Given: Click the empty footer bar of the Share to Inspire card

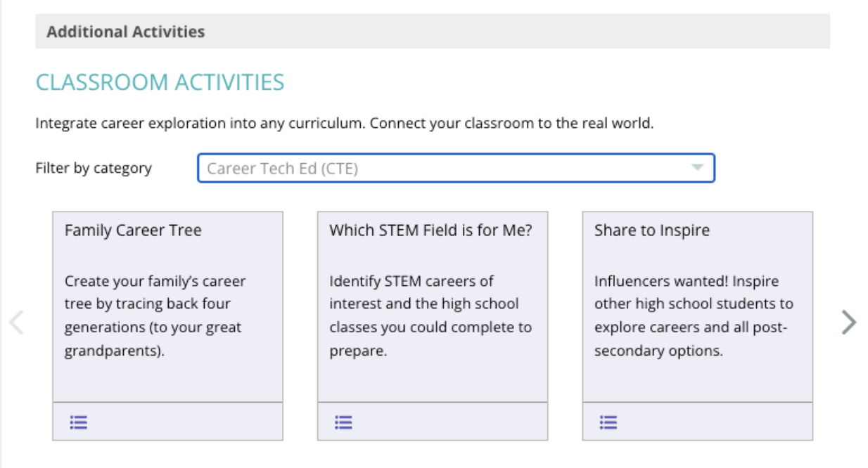Looking at the screenshot, I should click(x=712, y=422).
